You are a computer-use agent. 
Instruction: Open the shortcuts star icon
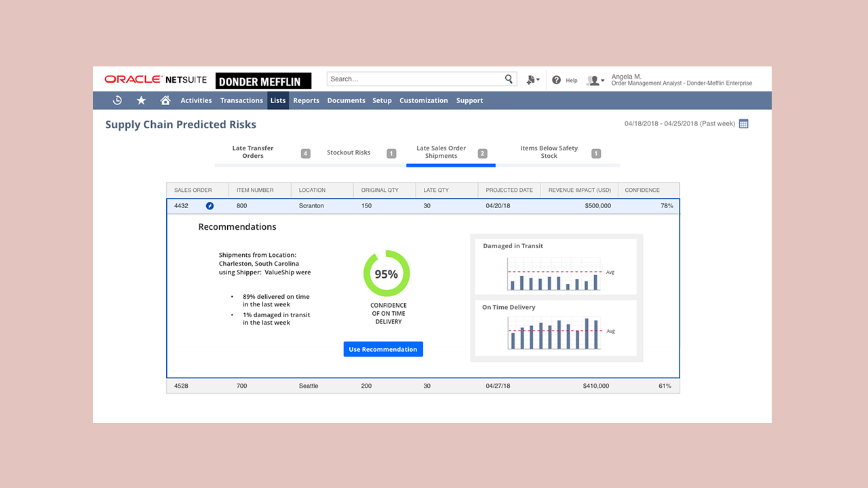[141, 100]
